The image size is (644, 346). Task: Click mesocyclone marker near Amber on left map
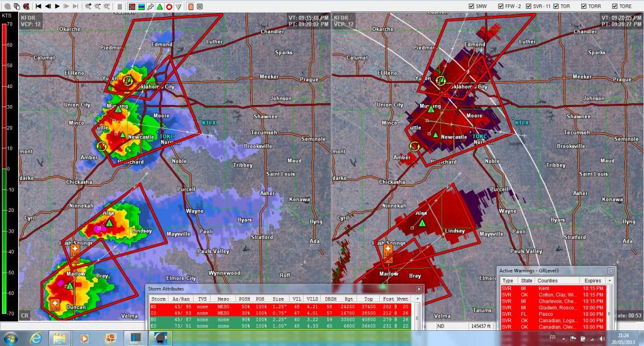[x=101, y=146]
